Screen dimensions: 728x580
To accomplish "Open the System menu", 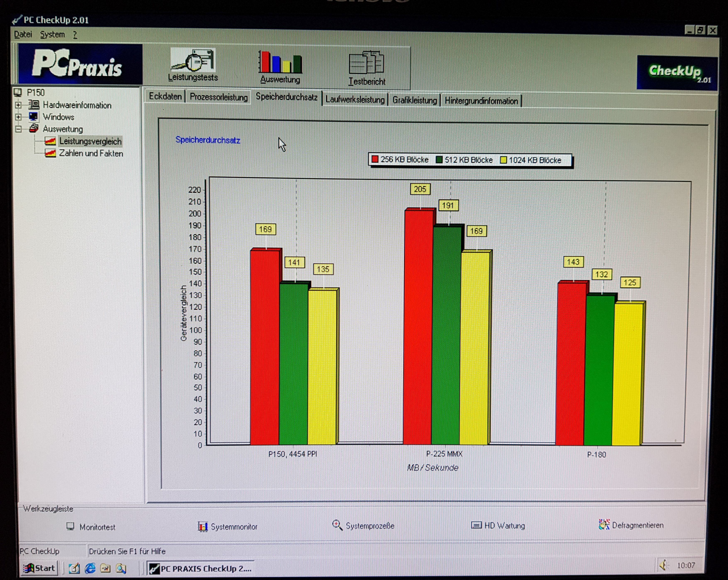I will pos(52,34).
